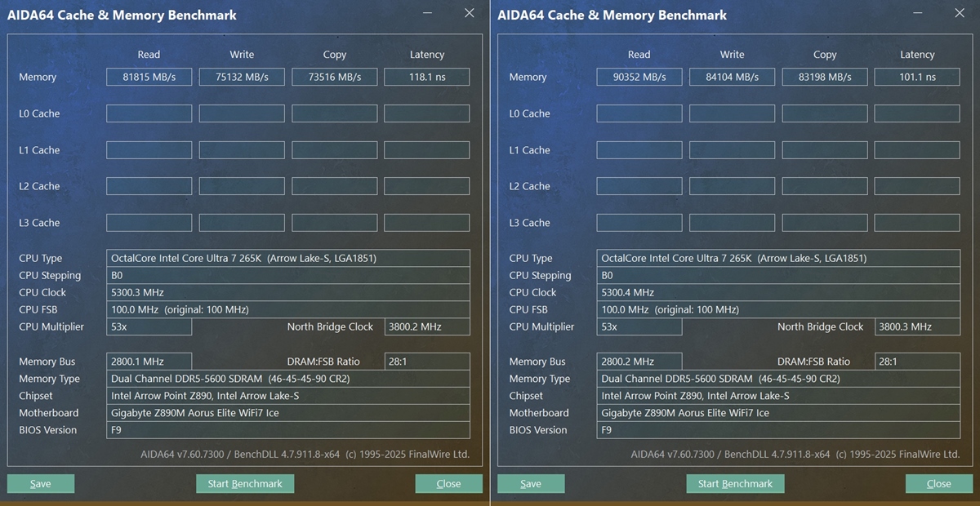980x506 pixels.
Task: Click AIDA64 version footer text in left window
Action: click(x=305, y=454)
